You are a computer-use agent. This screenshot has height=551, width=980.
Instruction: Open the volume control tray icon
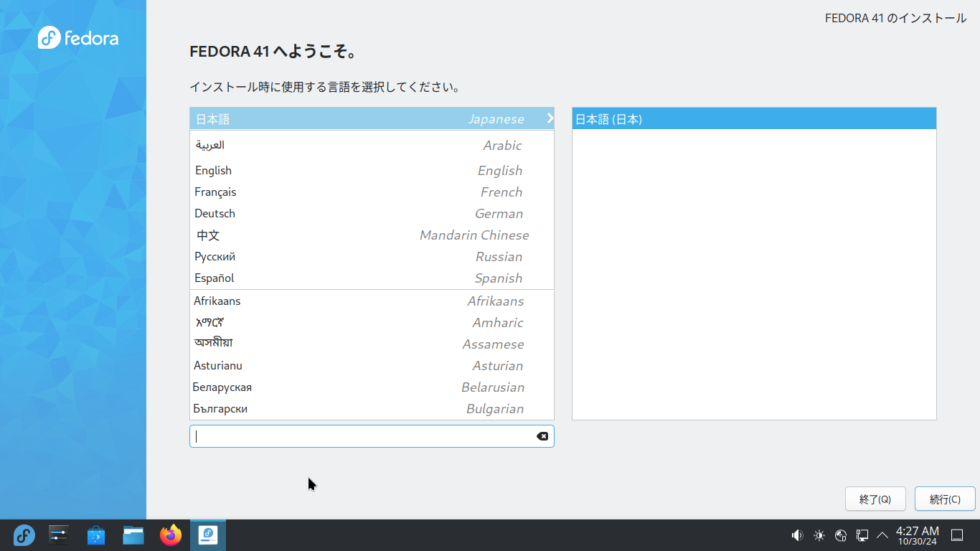click(x=797, y=535)
